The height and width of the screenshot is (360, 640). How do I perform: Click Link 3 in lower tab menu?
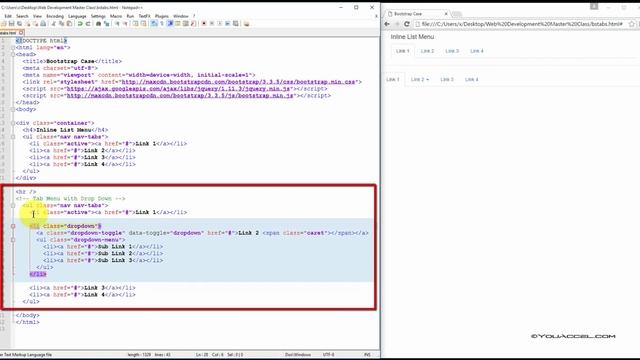447,79
